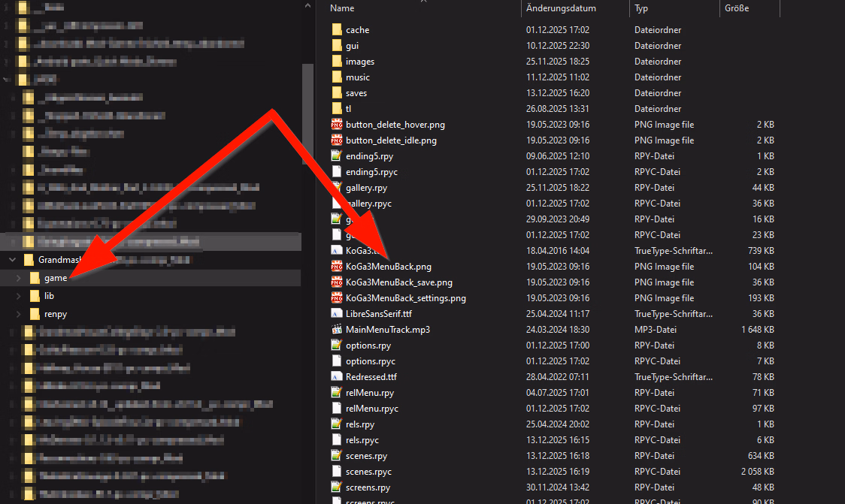Click the lib folder icon in tree

click(x=35, y=296)
